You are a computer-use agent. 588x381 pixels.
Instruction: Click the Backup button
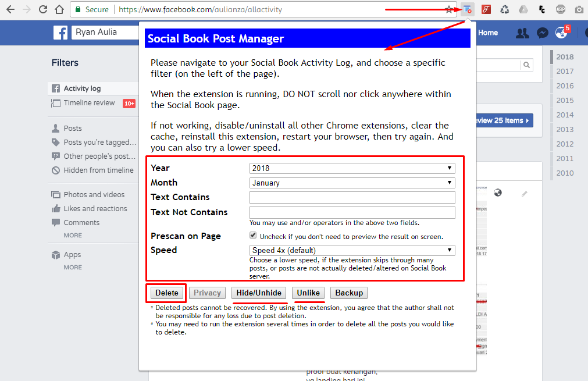[x=349, y=293]
